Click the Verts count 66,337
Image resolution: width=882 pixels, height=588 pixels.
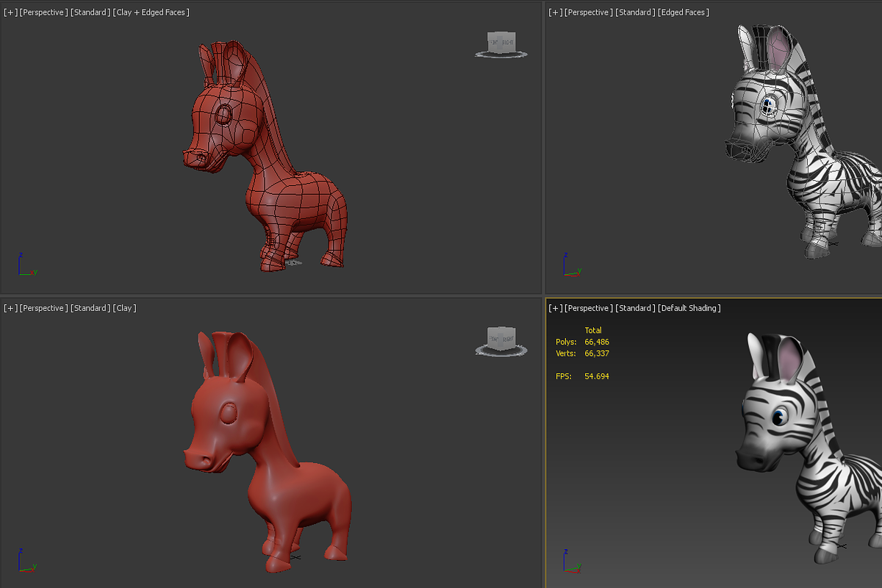597,354
